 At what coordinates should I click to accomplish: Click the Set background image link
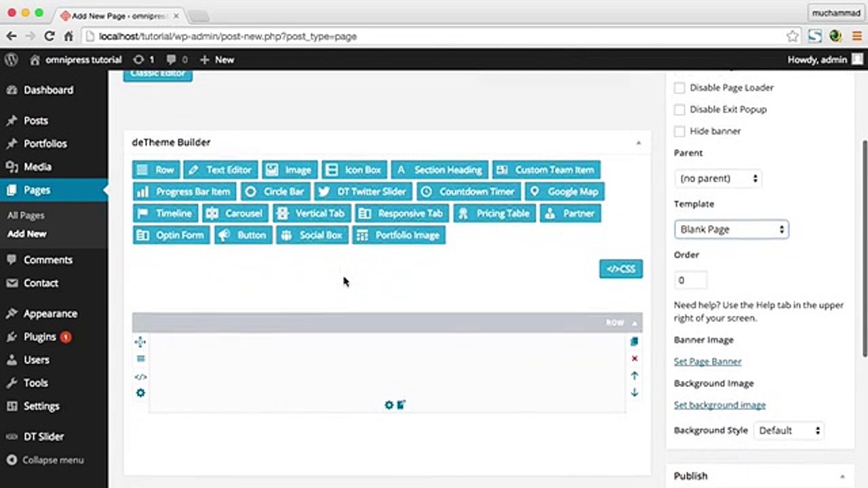point(719,405)
